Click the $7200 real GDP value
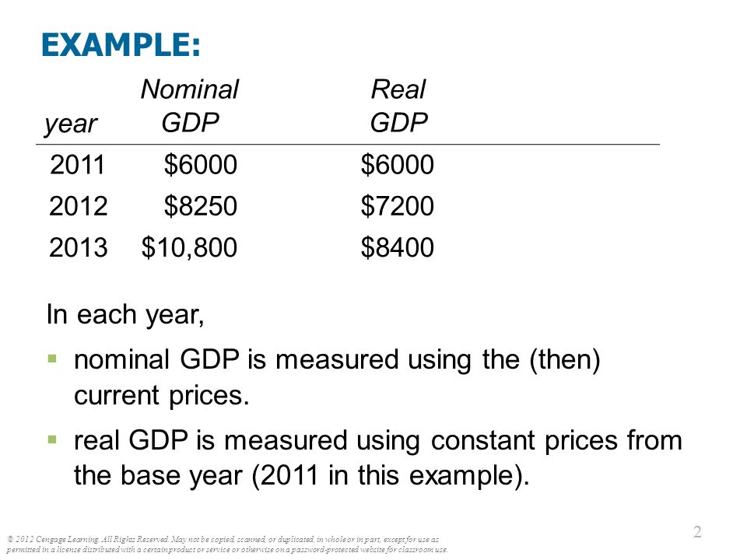The height and width of the screenshot is (560, 747). (x=397, y=206)
